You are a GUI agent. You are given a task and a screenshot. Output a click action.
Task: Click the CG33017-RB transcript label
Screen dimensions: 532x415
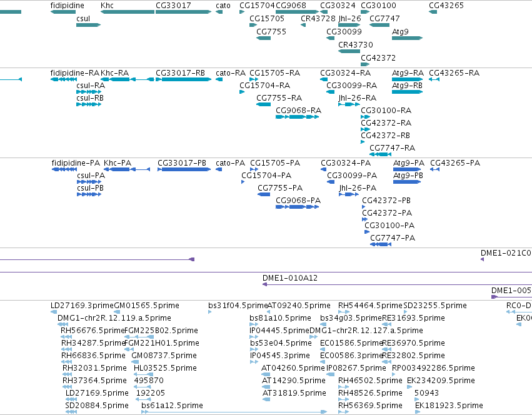181,73
